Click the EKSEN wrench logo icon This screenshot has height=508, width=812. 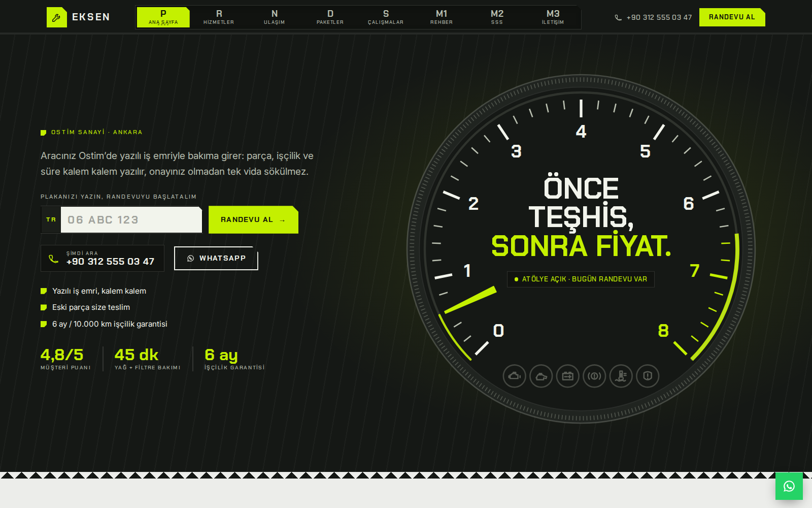click(56, 17)
